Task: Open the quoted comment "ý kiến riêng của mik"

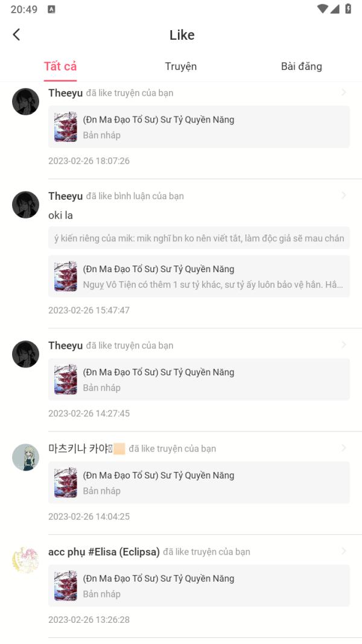Action: [x=199, y=238]
